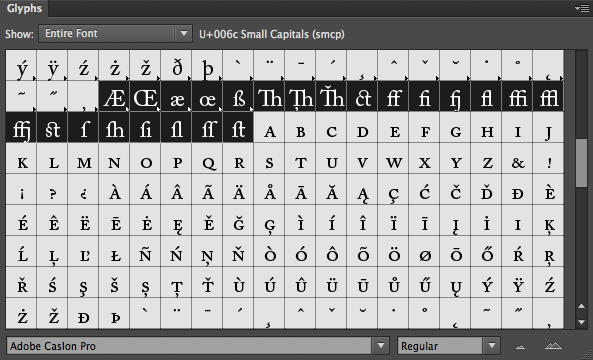
Task: Click the font family name field
Action: pos(189,346)
